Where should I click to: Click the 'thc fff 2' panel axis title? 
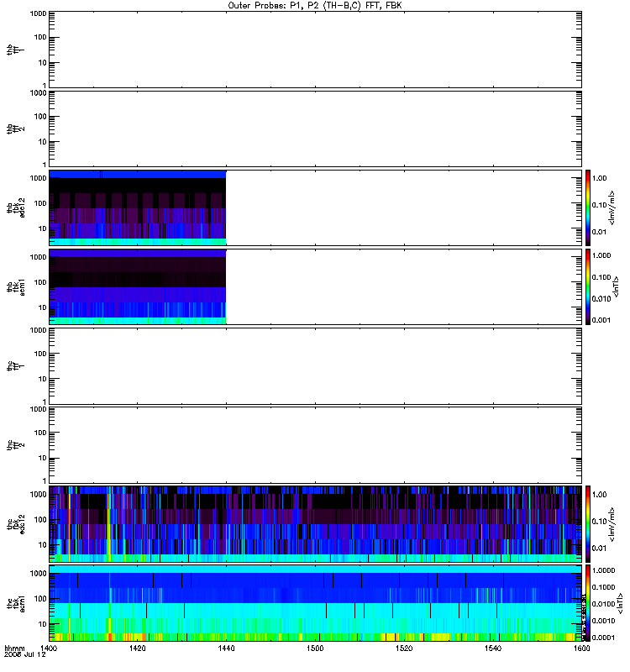(16, 445)
